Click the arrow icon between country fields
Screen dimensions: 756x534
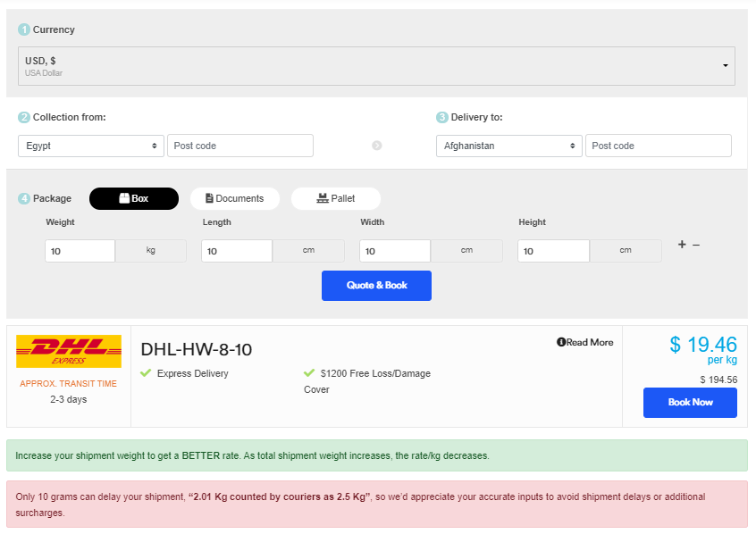[x=376, y=146]
